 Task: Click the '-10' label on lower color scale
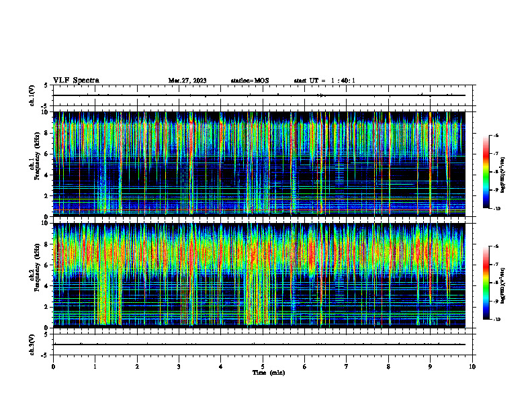[x=496, y=320]
